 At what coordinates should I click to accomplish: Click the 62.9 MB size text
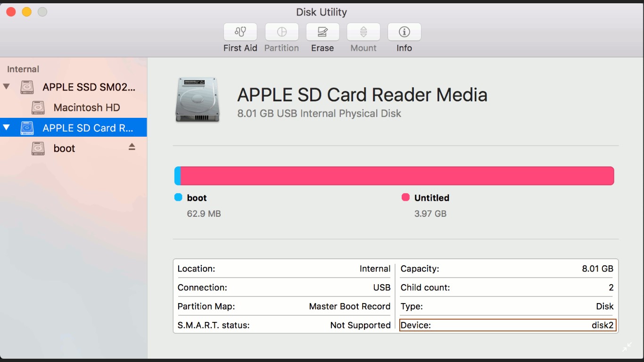pos(204,214)
